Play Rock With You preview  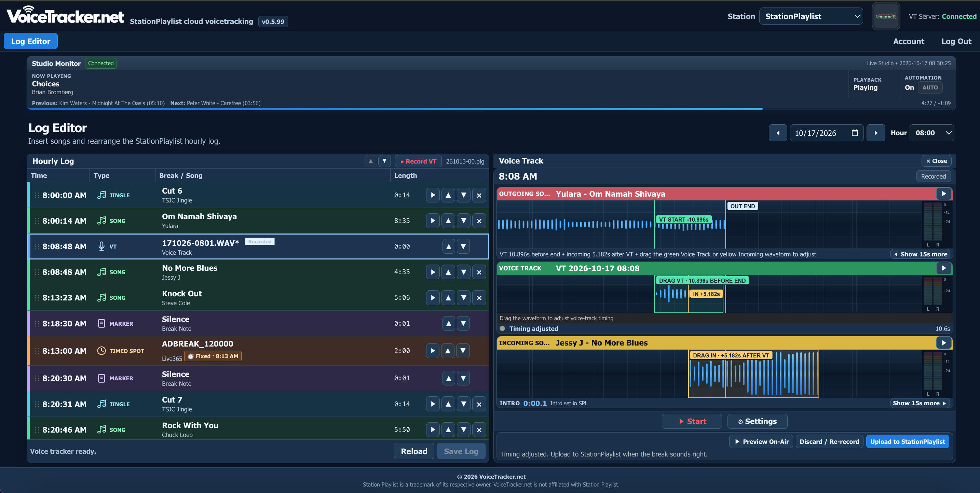pyautogui.click(x=433, y=429)
